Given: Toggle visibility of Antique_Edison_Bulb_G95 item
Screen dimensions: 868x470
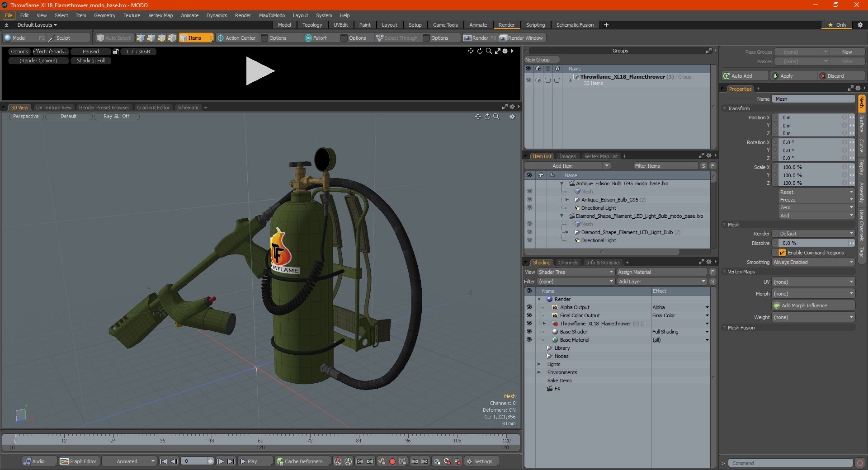Looking at the screenshot, I should 529,200.
